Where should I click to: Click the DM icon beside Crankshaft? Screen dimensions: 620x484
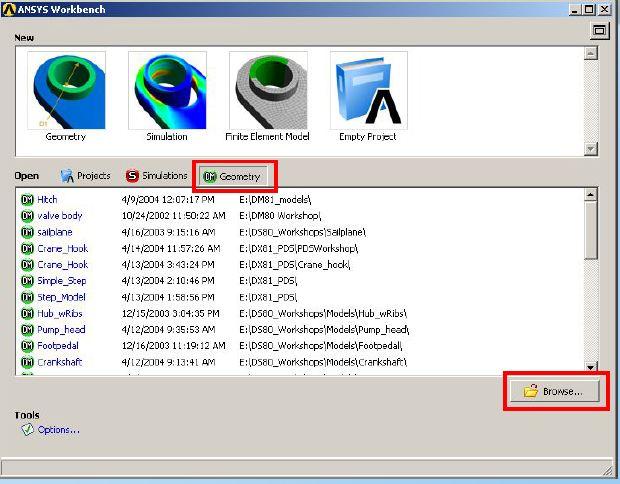tap(27, 362)
